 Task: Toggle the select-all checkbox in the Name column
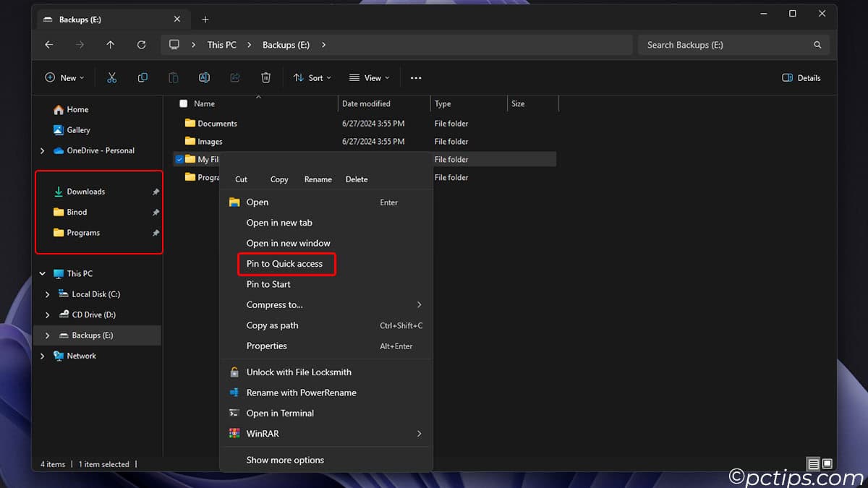(183, 103)
